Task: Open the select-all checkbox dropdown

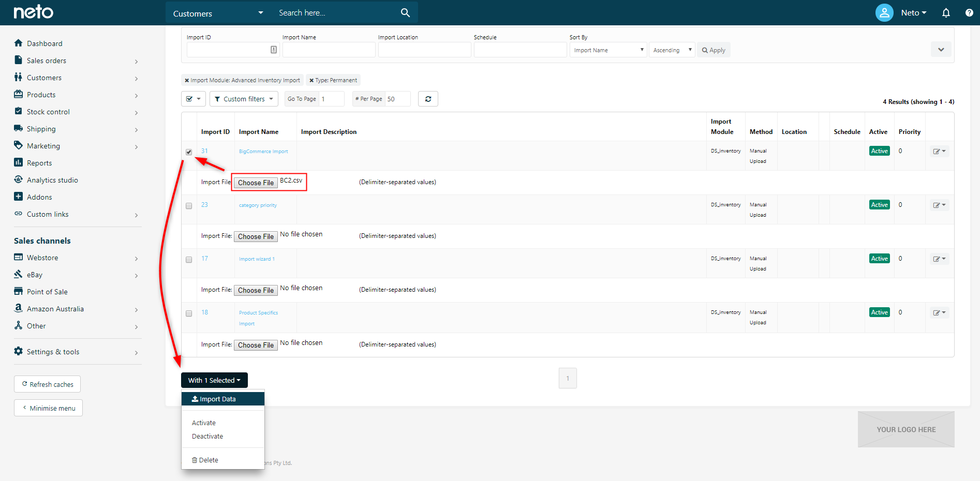Action: [194, 99]
